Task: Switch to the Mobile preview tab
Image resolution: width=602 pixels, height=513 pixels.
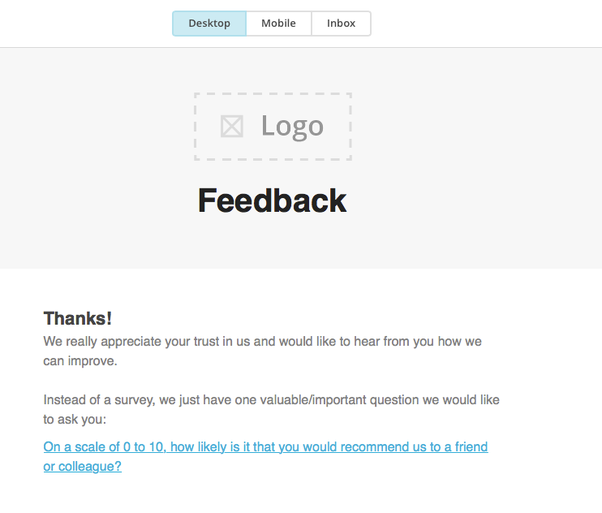Action: 278,23
